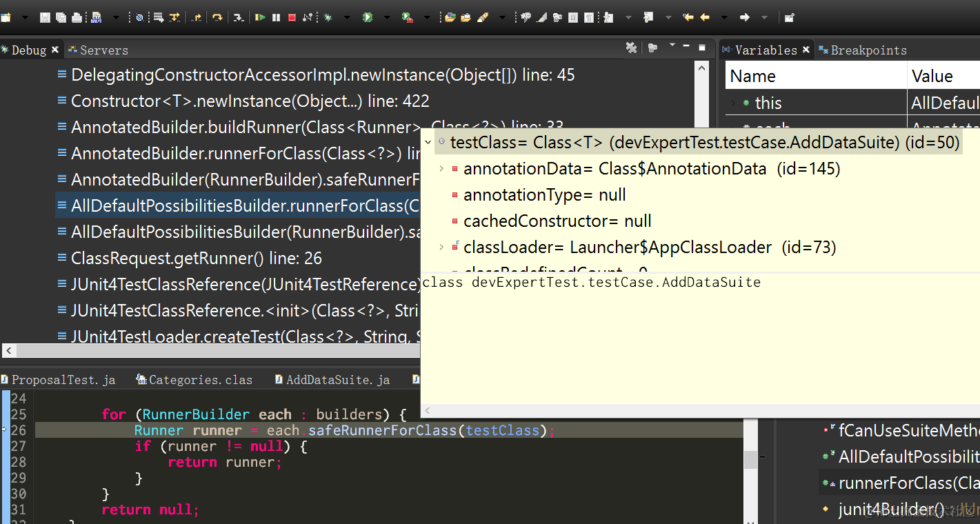Switch to the Servers tab
Screen dimensions: 980x524
pos(98,50)
